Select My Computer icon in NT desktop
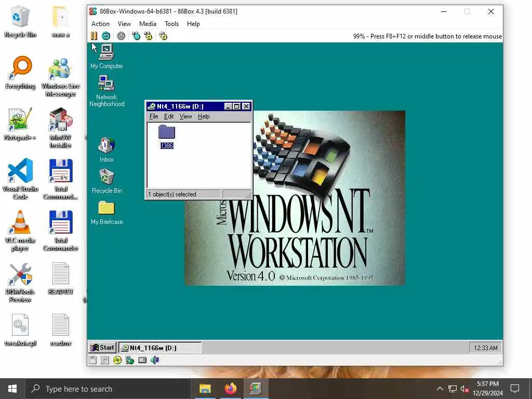Viewport: 532px width, 399px height. [x=107, y=57]
